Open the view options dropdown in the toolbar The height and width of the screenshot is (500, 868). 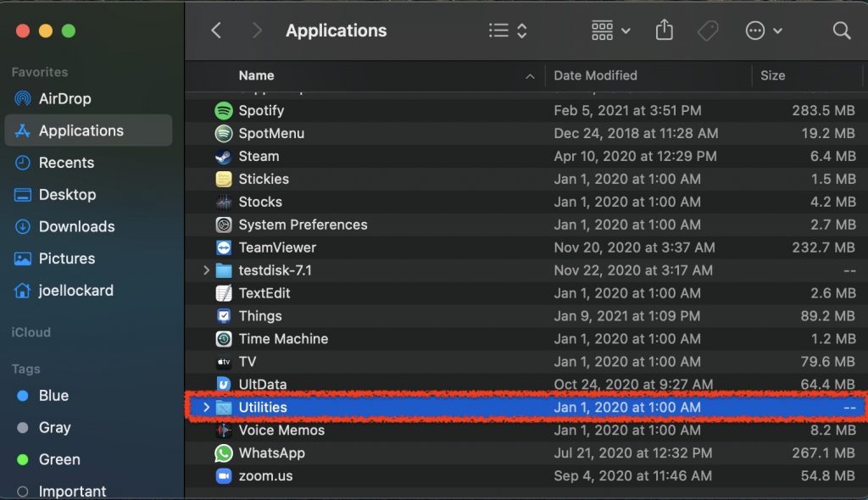507,30
